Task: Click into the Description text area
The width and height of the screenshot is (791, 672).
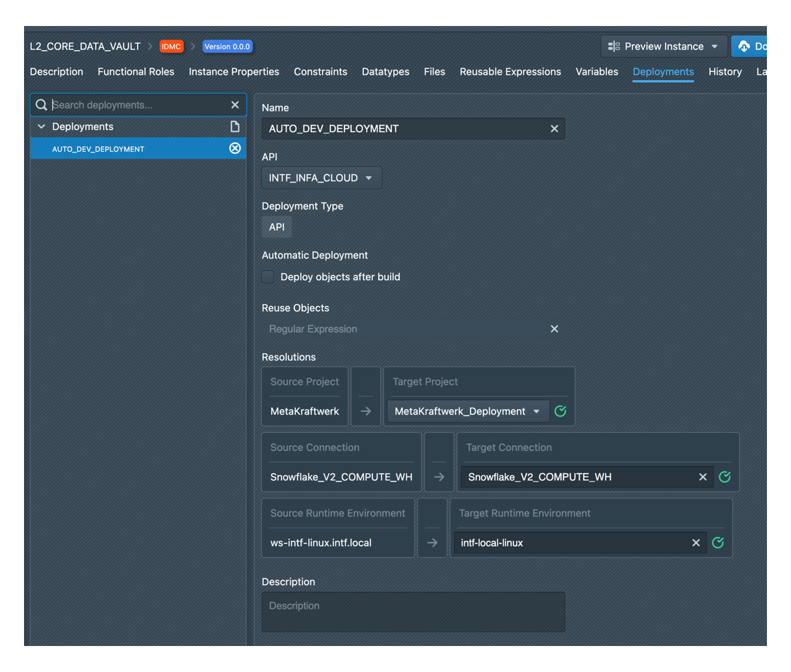Action: (413, 612)
